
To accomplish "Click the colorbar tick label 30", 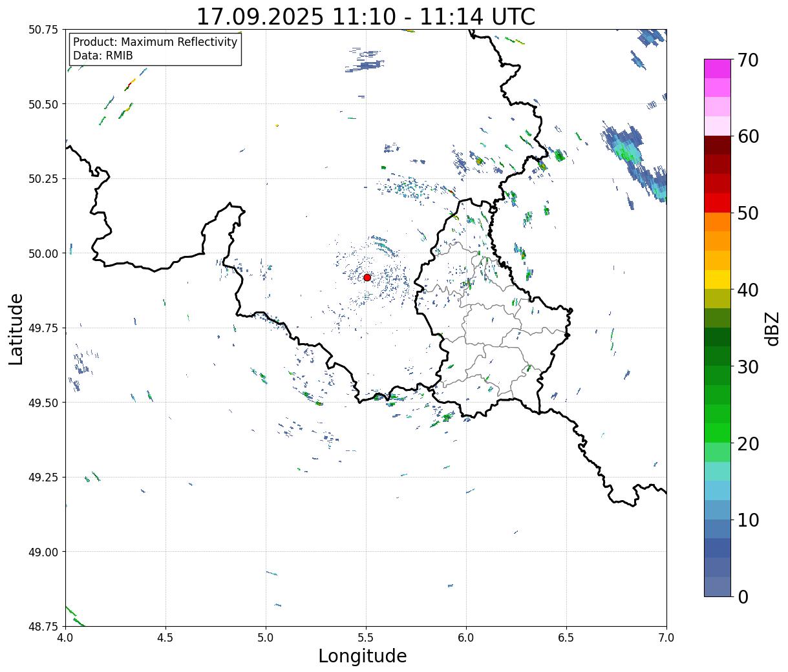I will click(747, 366).
